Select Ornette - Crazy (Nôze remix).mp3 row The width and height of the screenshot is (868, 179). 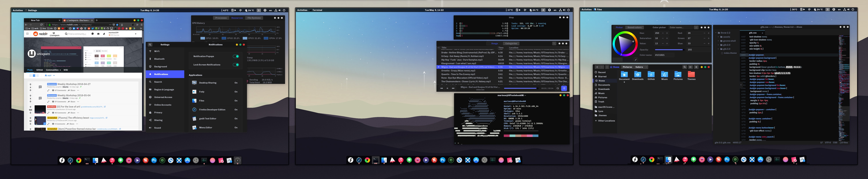pos(503,71)
